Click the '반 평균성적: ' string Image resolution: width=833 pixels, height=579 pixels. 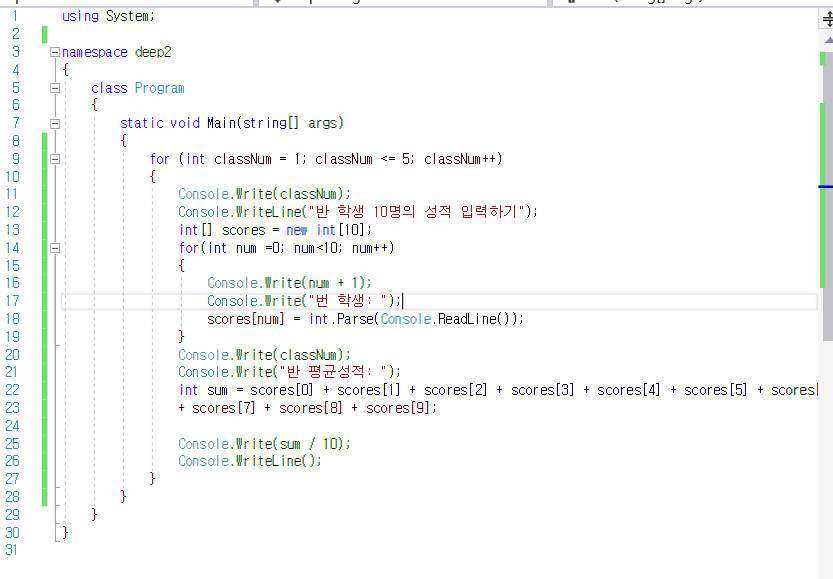coord(334,372)
